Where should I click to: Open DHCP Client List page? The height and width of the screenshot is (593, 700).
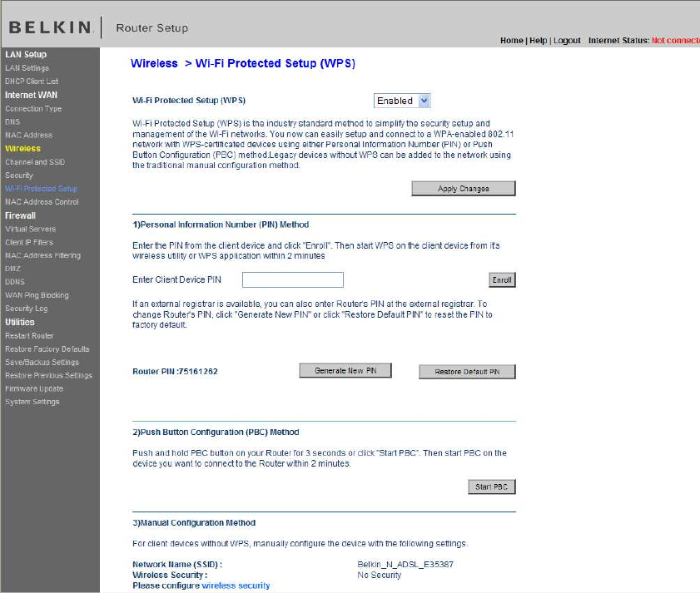[x=32, y=82]
